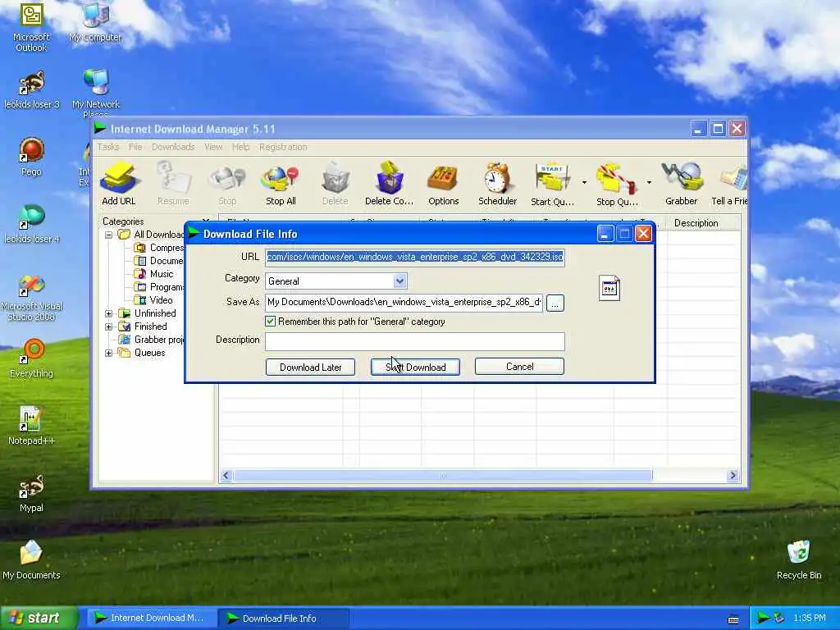Click the My Computer desktop icon

[95, 22]
